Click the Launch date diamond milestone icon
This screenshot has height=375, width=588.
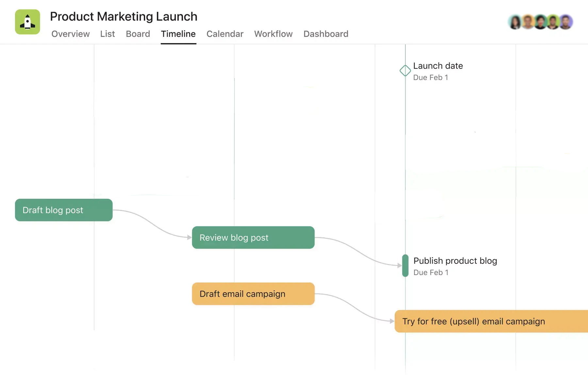405,70
